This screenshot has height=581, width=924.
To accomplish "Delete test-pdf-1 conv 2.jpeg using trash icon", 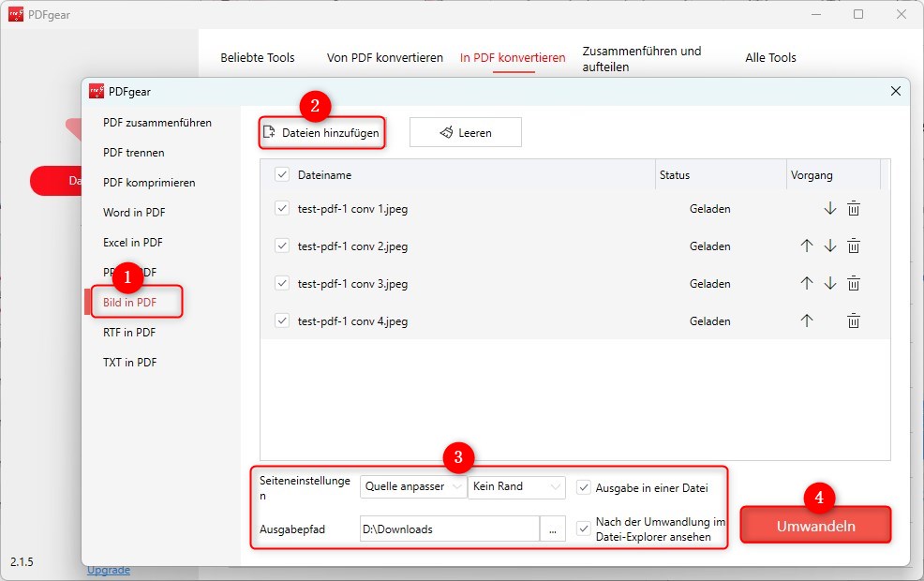I will [854, 246].
